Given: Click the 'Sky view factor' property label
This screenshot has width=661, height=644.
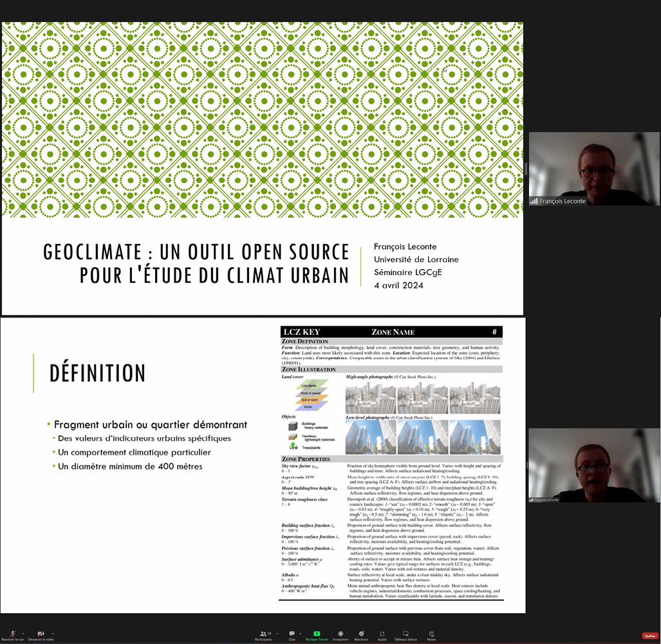Looking at the screenshot, I should (x=296, y=466).
